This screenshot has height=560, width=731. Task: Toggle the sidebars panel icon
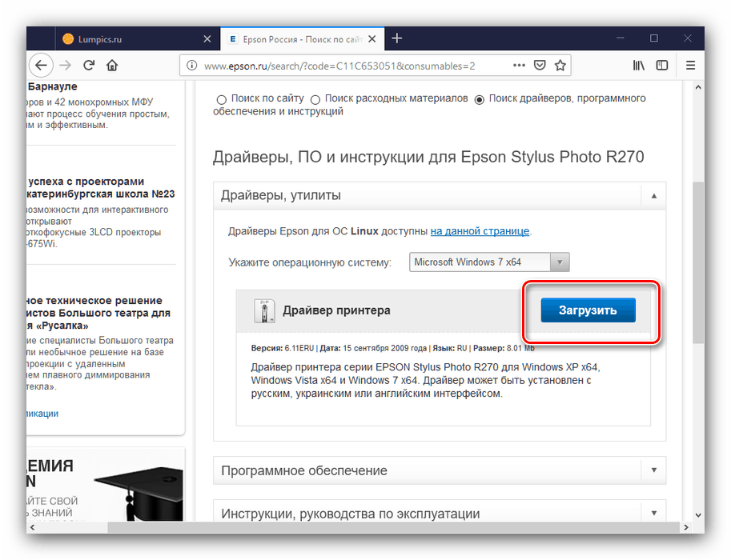[664, 66]
